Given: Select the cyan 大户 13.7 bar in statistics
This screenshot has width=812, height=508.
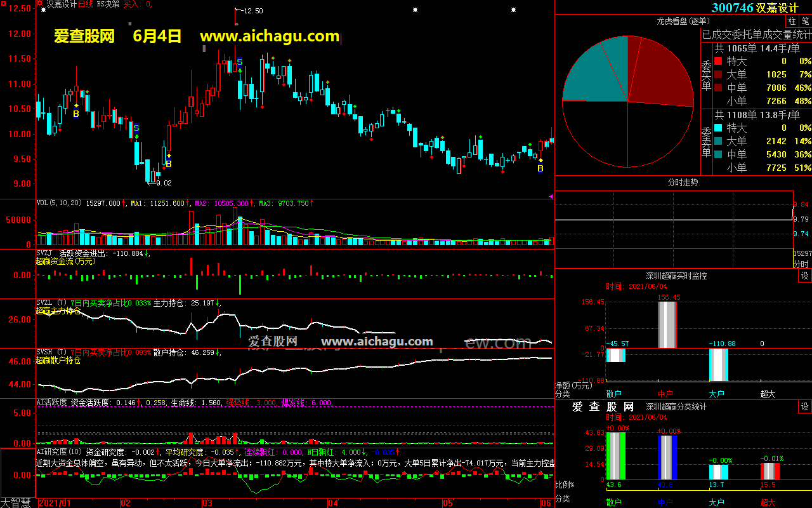Looking at the screenshot, I should [718, 472].
